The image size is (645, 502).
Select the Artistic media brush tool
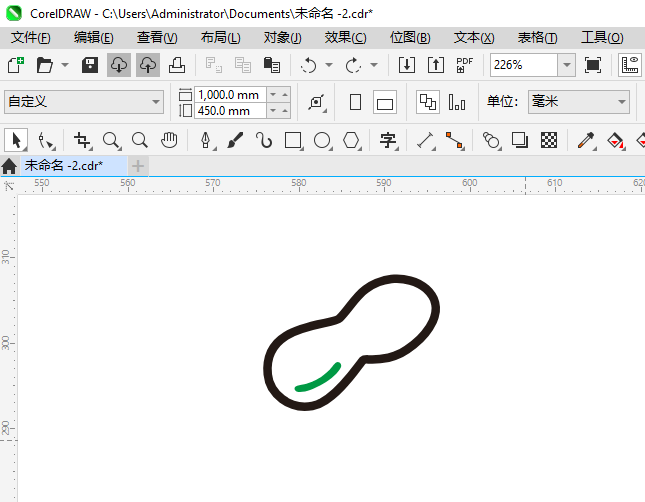[235, 141]
